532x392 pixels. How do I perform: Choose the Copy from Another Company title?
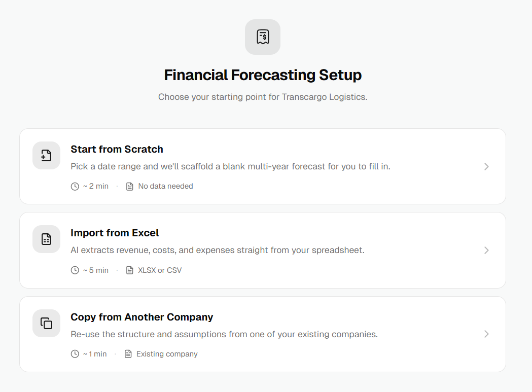(x=142, y=317)
